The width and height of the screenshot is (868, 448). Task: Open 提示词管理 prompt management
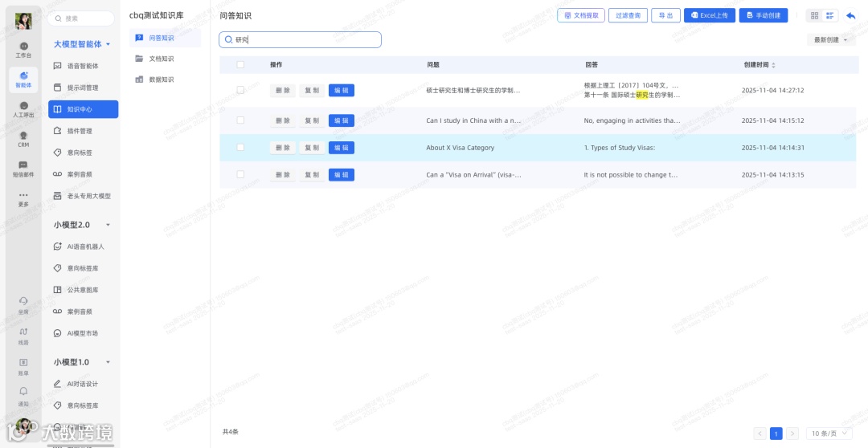click(x=83, y=88)
